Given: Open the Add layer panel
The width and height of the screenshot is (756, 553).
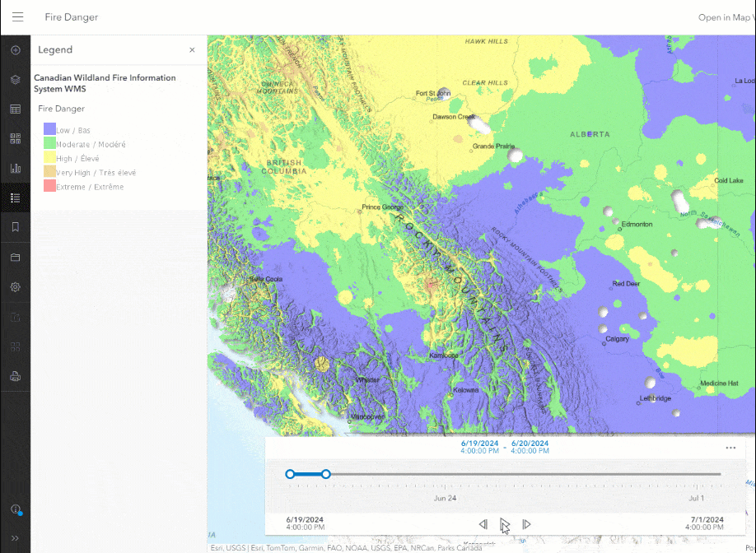Looking at the screenshot, I should [15, 50].
